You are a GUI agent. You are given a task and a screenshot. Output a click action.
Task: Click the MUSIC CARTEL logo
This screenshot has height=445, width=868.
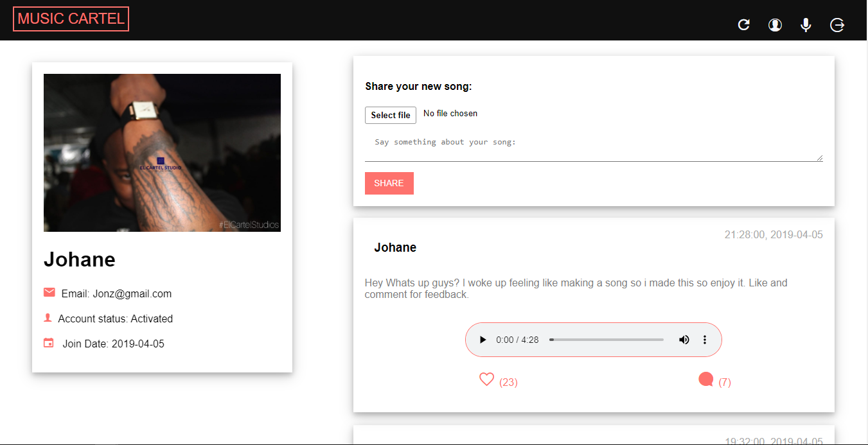point(71,19)
